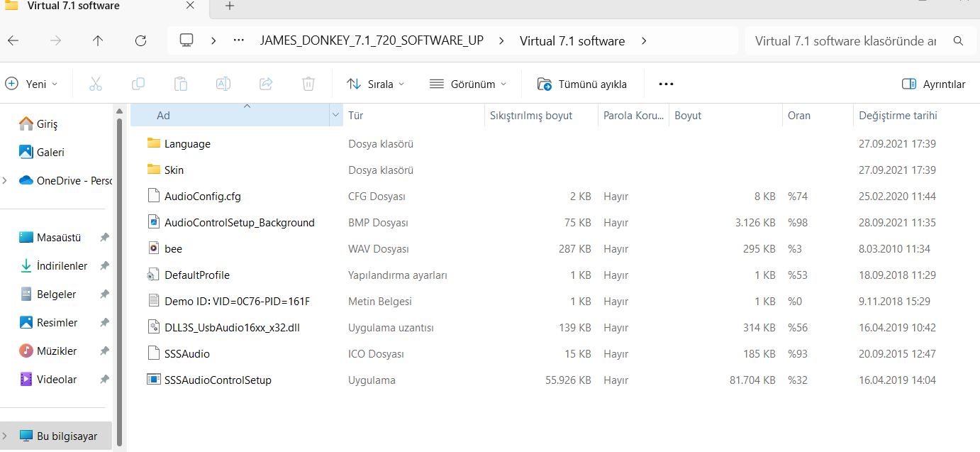Show hidden breadcrumb path with ellipsis
980x452 pixels.
tap(239, 40)
